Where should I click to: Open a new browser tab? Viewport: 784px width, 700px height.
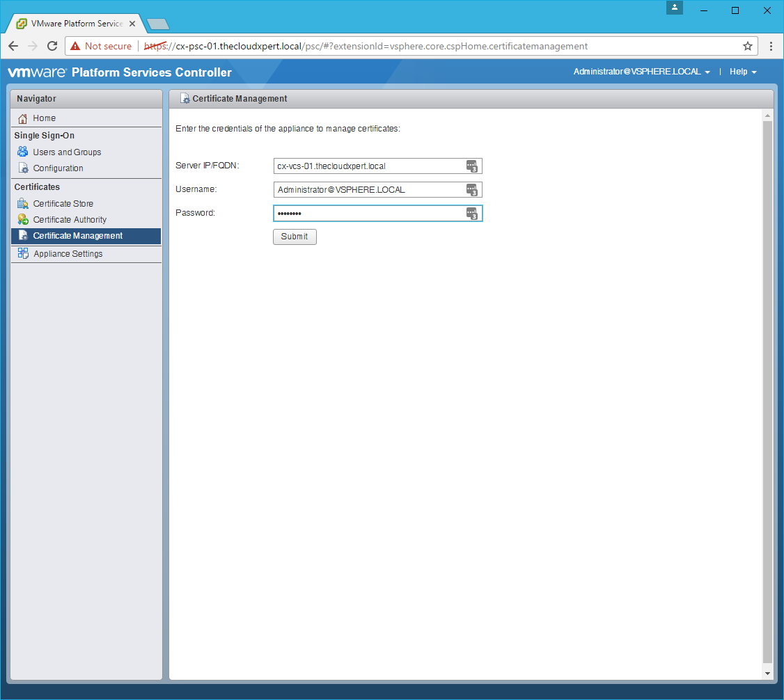[159, 24]
